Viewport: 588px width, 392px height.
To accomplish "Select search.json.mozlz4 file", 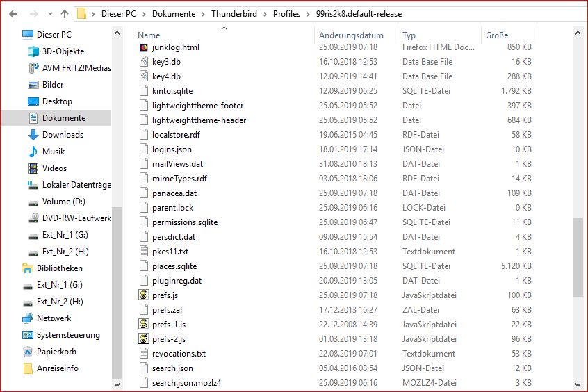I will [x=186, y=383].
